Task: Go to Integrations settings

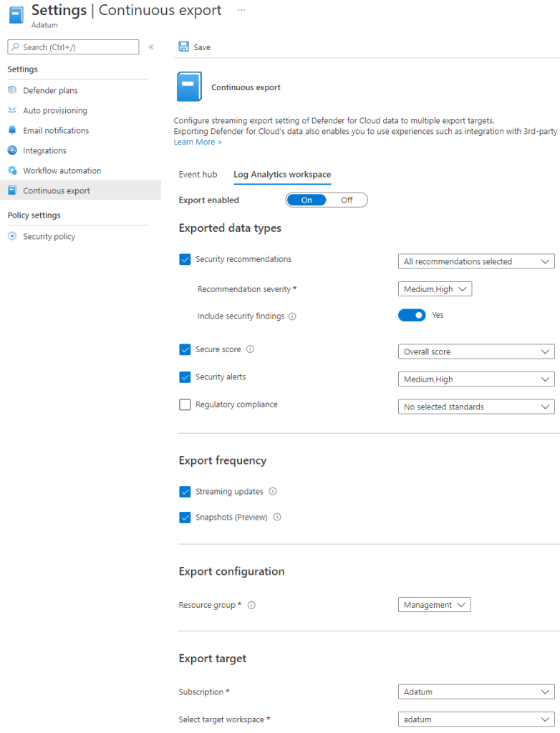Action: click(44, 151)
